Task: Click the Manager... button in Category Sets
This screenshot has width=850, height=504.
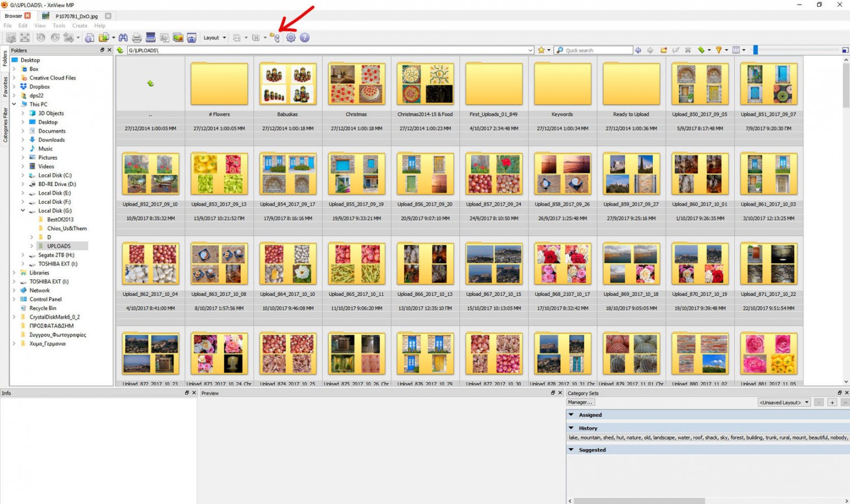Action: (580, 403)
